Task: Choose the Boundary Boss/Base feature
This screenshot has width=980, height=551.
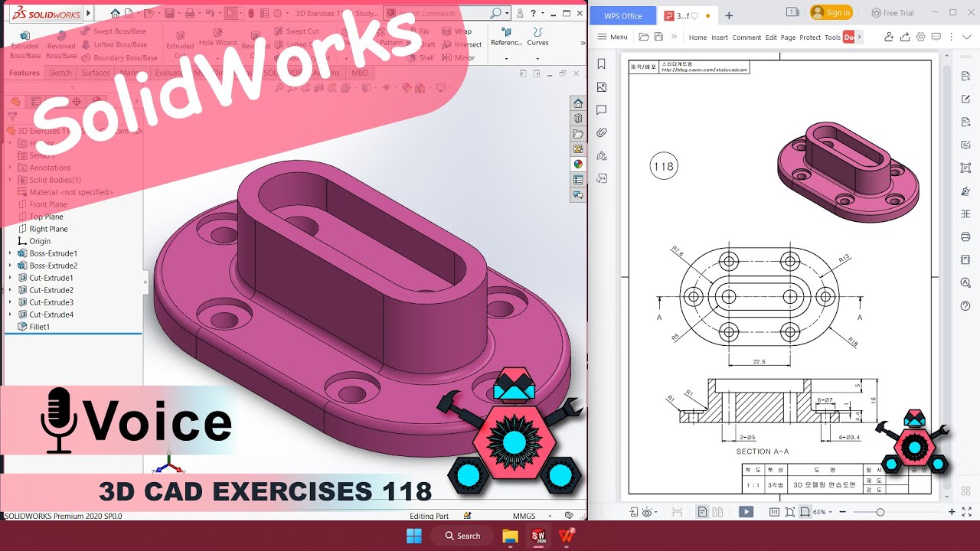Action: [x=119, y=57]
